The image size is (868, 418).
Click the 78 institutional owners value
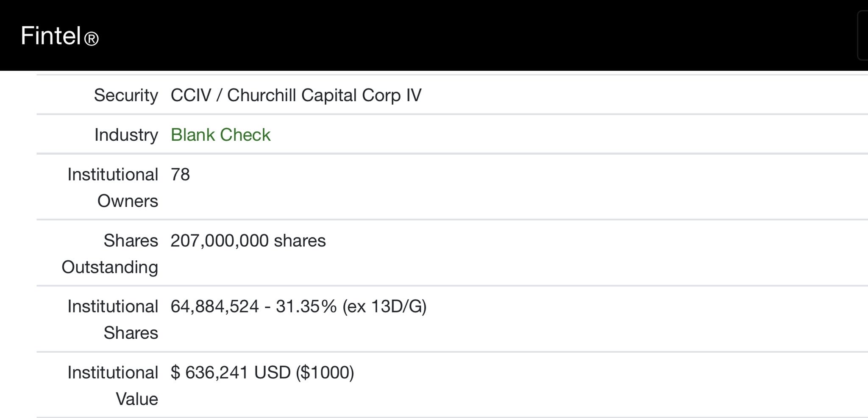point(180,174)
